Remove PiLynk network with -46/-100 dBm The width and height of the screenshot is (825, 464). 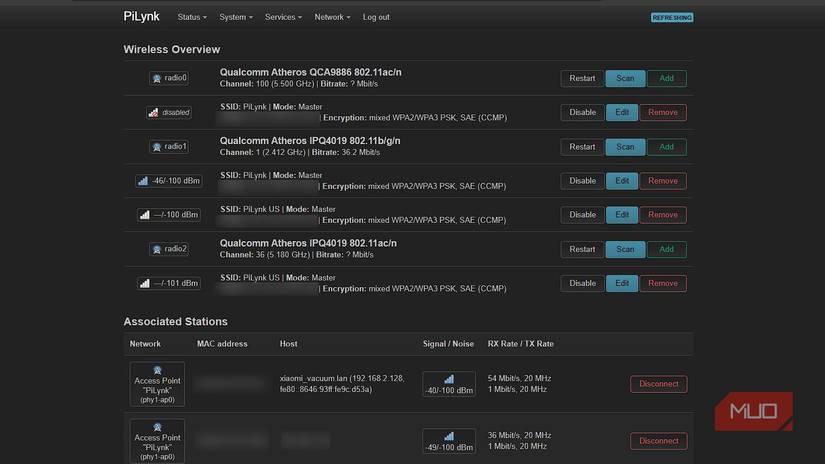click(x=663, y=180)
